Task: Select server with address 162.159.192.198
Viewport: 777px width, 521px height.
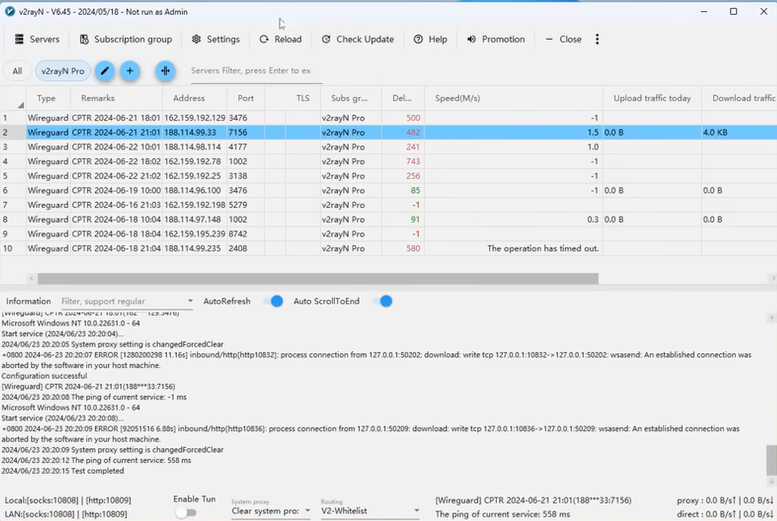Action: click(x=388, y=205)
